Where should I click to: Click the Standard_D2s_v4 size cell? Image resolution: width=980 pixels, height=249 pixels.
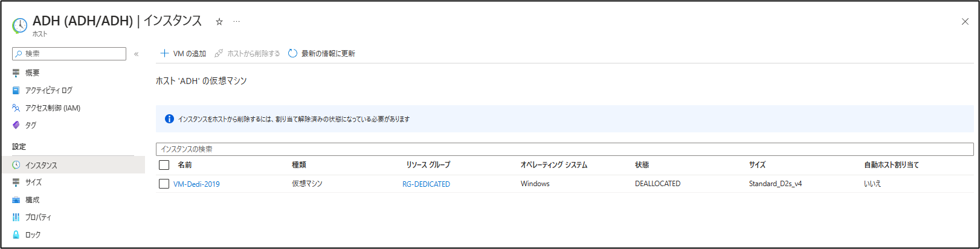click(x=775, y=184)
